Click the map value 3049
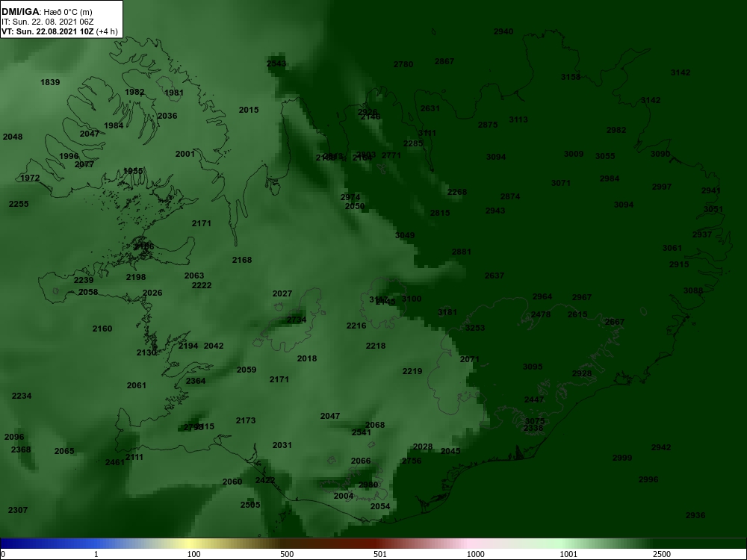 [405, 235]
